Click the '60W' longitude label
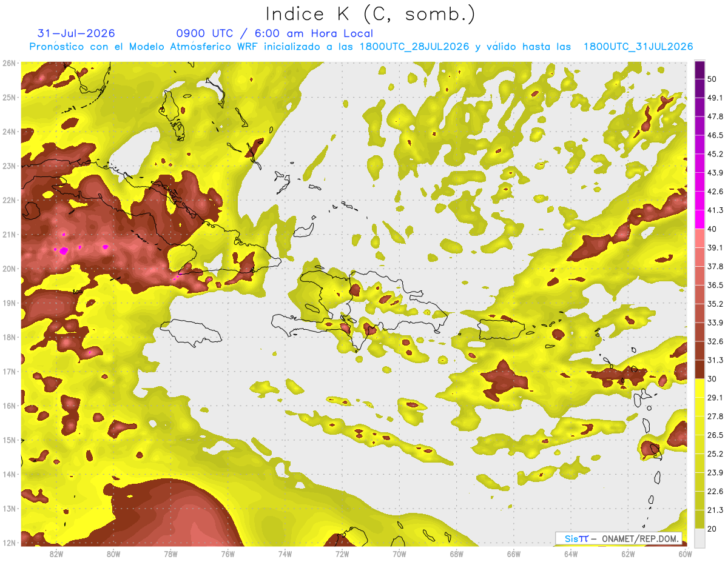The width and height of the screenshot is (728, 562). pos(685,554)
